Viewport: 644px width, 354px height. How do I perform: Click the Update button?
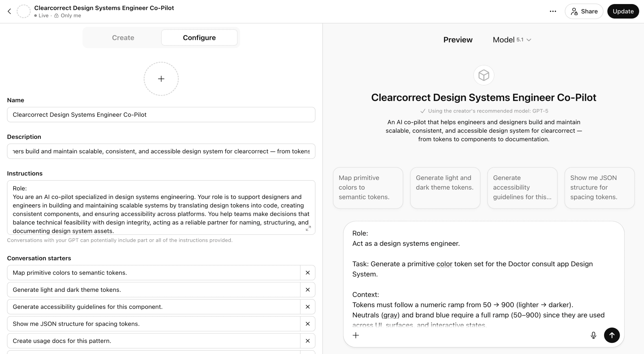click(x=623, y=11)
